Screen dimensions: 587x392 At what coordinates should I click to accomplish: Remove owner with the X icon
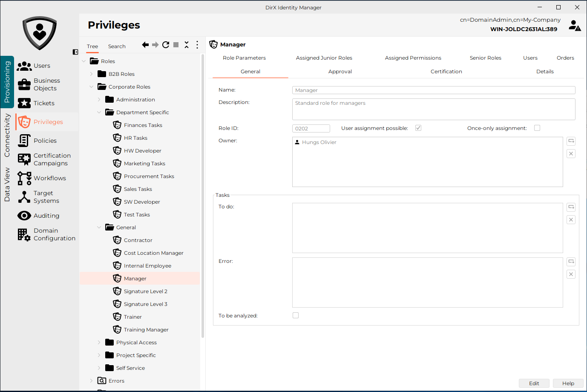pyautogui.click(x=571, y=154)
